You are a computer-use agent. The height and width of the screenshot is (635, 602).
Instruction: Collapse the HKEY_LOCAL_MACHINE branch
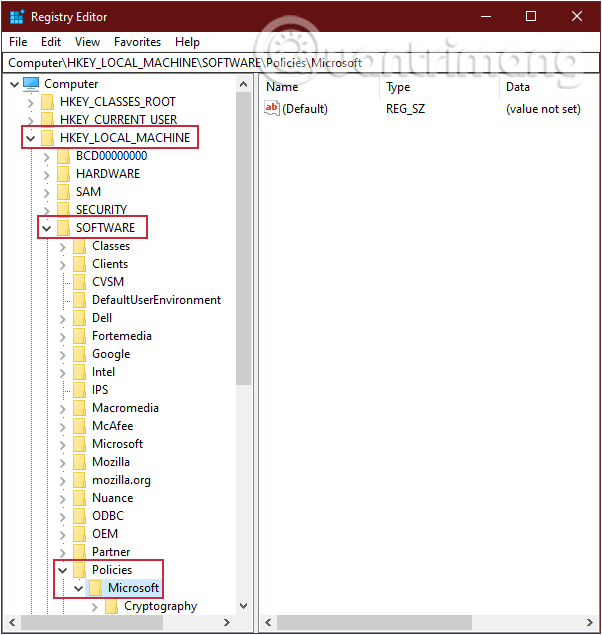30,138
